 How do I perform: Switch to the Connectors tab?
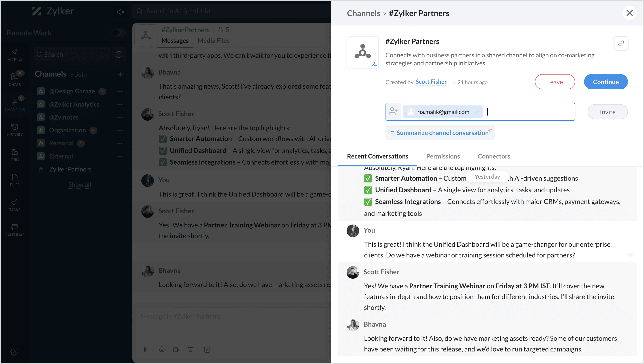(x=494, y=156)
